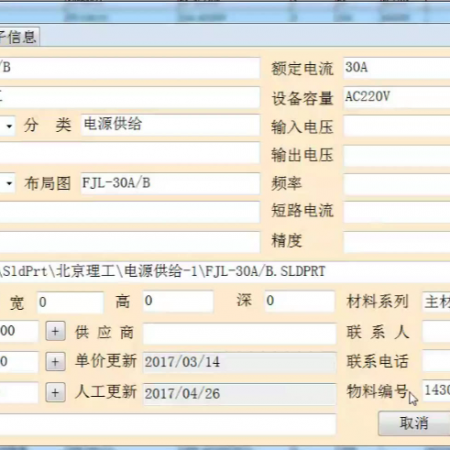The image size is (450, 450).
Task: Click the top field ending in /B
Action: point(130,68)
